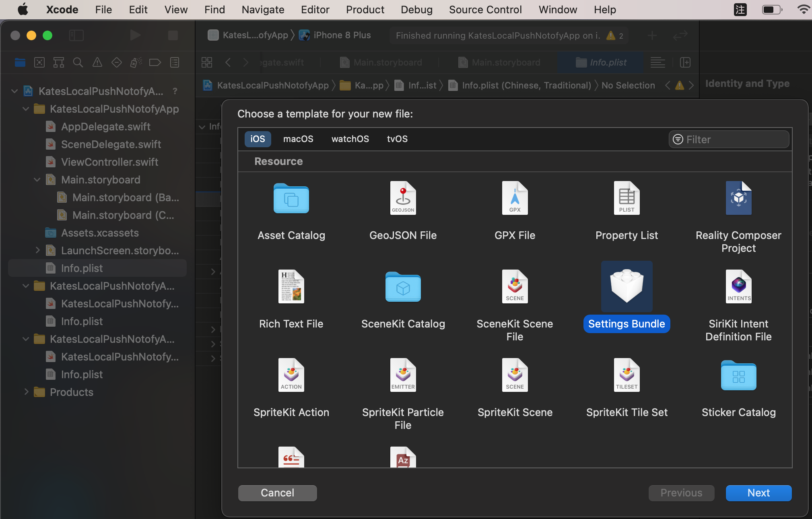812x519 pixels.
Task: Expand the LaunchScreen.storyboard group
Action: pyautogui.click(x=37, y=251)
